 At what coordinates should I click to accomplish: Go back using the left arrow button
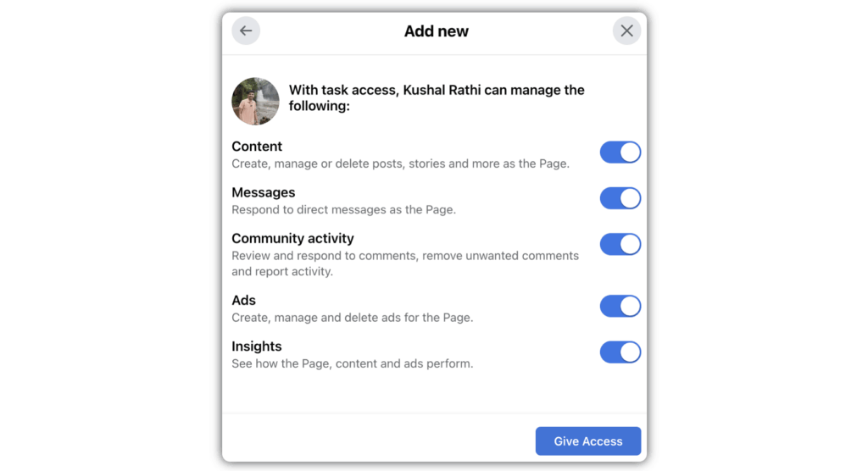pyautogui.click(x=246, y=31)
